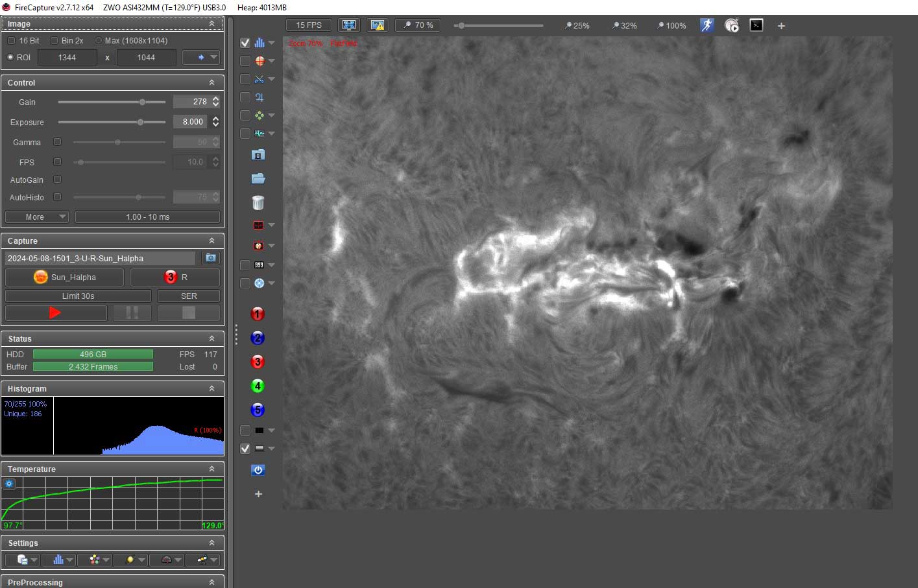Open the console terminal icon
The image size is (918, 588).
pyautogui.click(x=756, y=25)
